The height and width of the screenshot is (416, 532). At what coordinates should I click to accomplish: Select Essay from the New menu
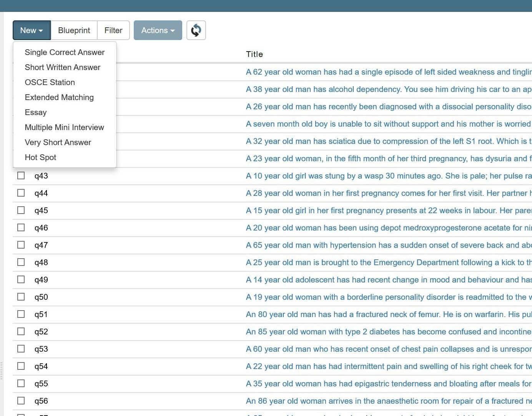pyautogui.click(x=36, y=112)
